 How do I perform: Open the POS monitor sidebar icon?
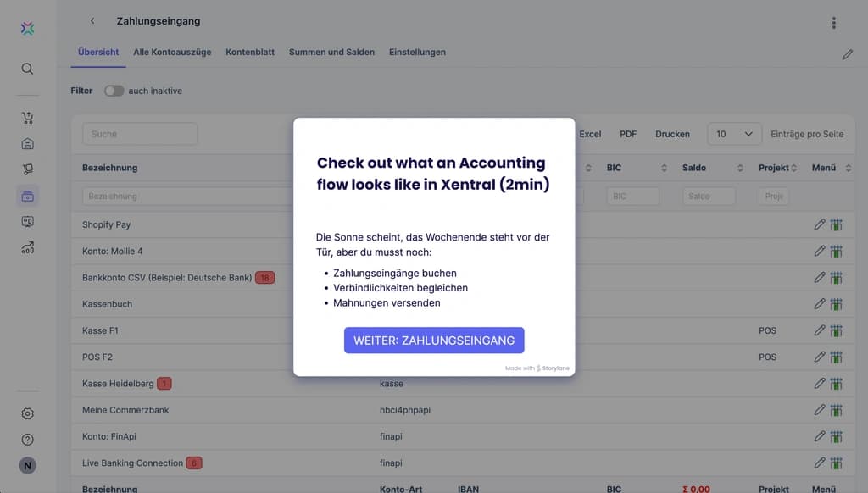27,222
